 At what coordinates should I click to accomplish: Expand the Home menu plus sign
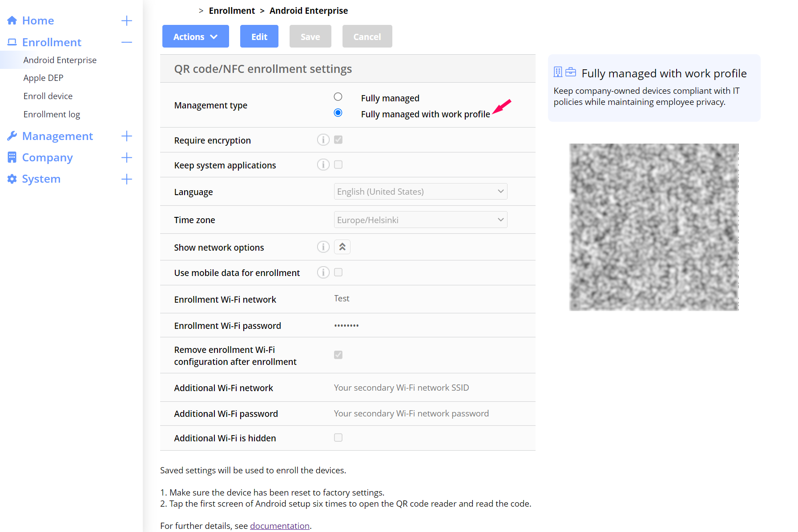[127, 20]
